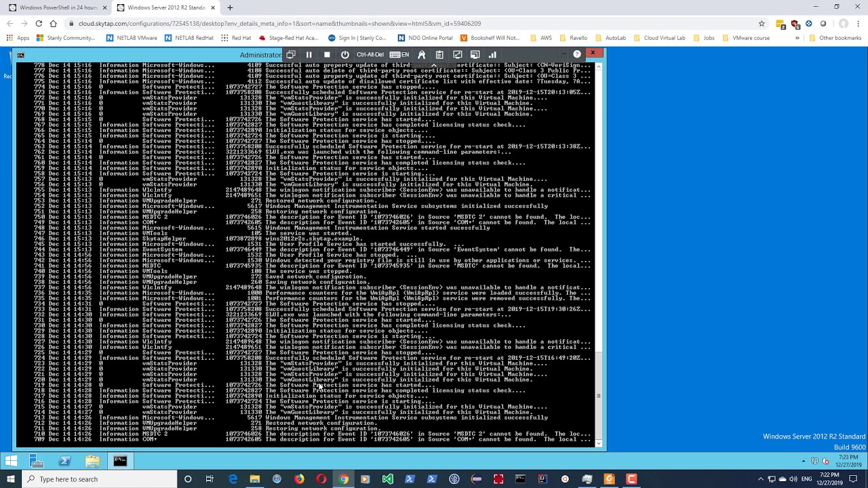Open File Explorer in remote server taskbar
868x488 pixels.
coord(93,462)
